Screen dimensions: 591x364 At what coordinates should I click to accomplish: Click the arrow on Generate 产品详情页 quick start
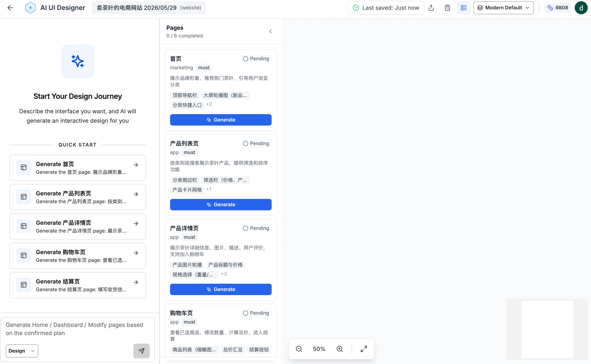136,223
